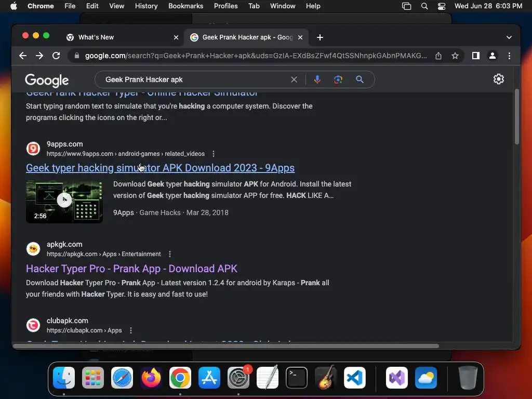Open Chrome three-dot menu
Viewport: 532px width, 399px height.
coord(509,56)
